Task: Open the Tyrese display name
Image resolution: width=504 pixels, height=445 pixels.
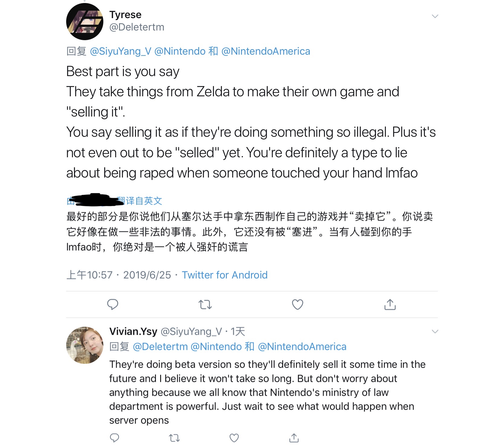Action: pos(125,14)
